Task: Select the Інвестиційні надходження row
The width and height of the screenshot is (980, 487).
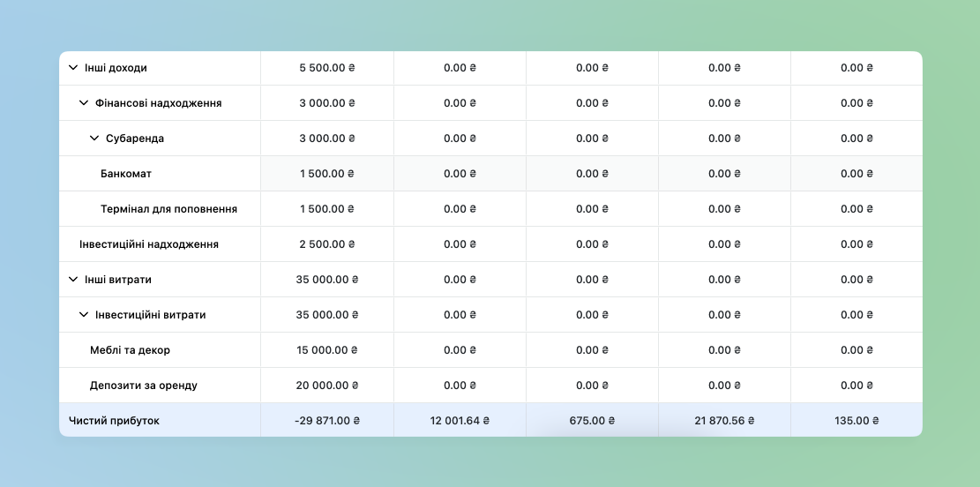Action: [490, 243]
